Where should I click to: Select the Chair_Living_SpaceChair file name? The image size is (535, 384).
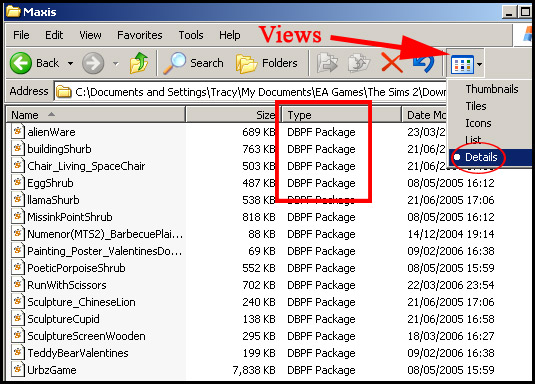click(x=86, y=166)
